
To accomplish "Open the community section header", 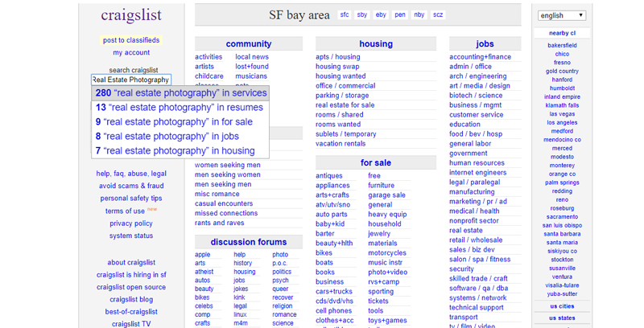I will 249,44.
